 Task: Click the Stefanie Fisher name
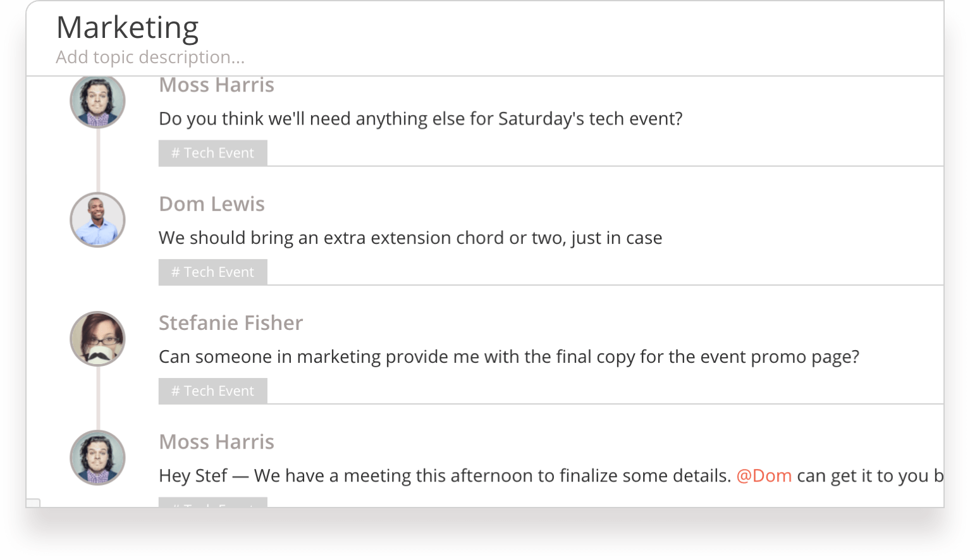[231, 323]
